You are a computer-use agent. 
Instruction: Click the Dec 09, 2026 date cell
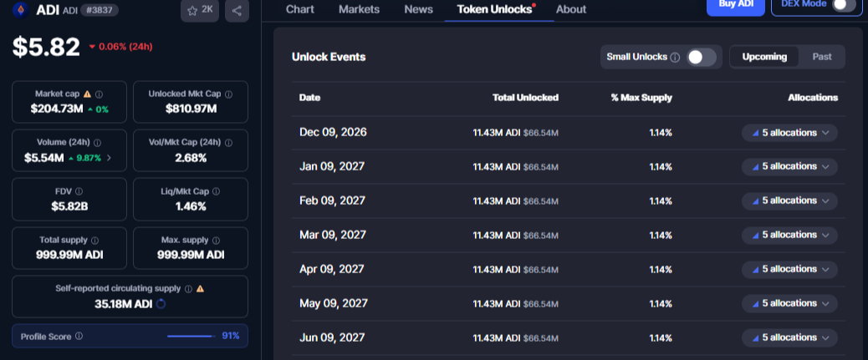coord(334,133)
